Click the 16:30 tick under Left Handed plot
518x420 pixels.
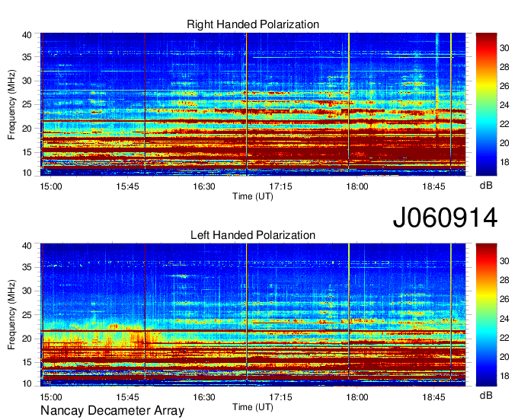204,396
